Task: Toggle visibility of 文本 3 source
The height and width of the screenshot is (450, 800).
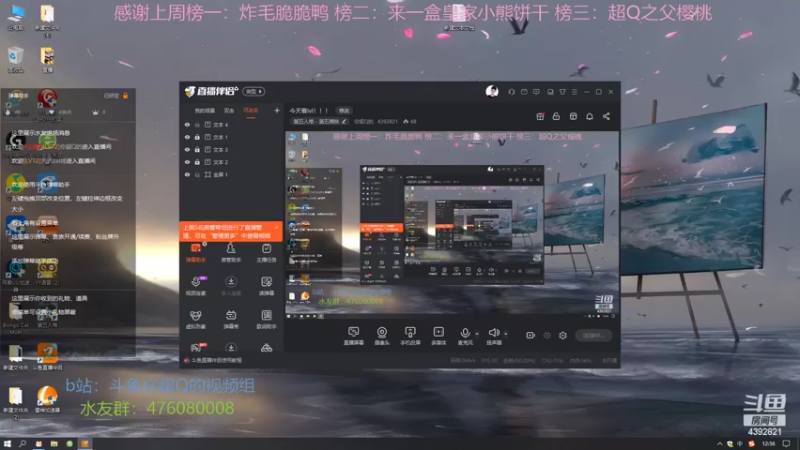Action: [x=187, y=149]
